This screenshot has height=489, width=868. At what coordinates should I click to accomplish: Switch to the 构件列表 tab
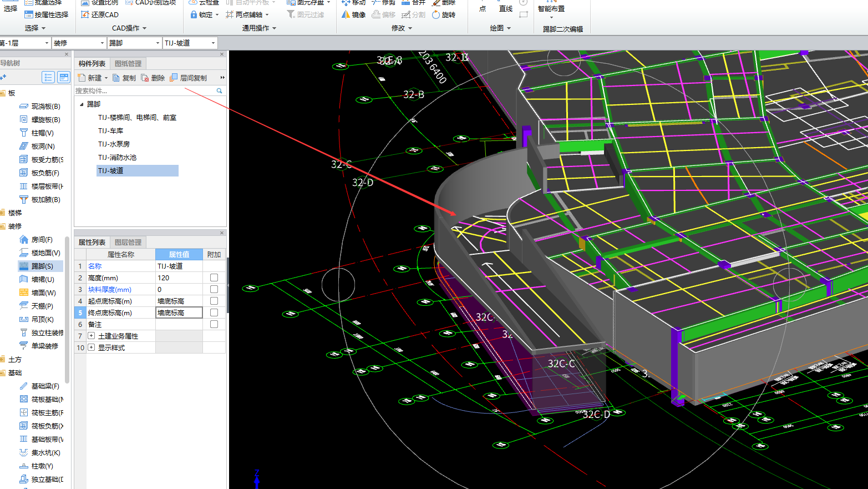click(x=92, y=63)
